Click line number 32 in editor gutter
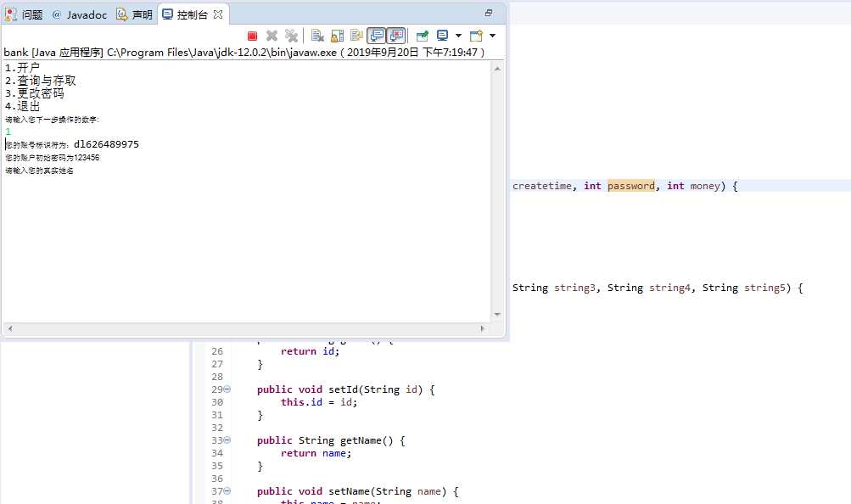 217,428
